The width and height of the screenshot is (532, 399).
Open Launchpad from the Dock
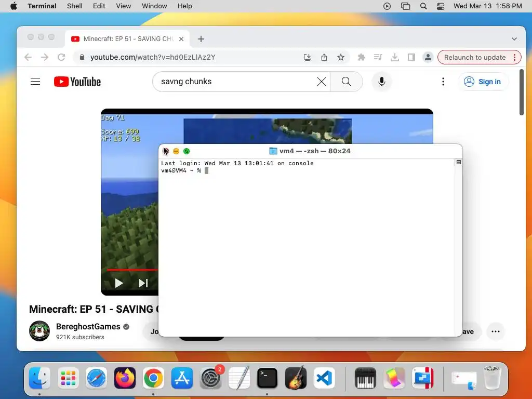point(68,378)
